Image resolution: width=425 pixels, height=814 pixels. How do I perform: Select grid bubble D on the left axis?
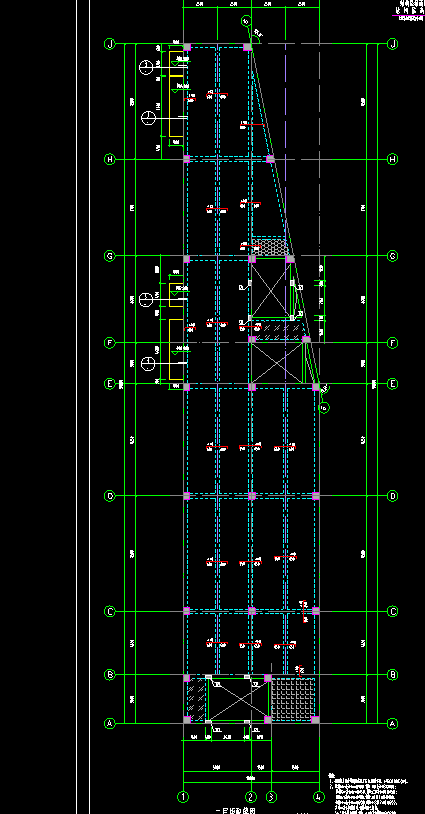pyautogui.click(x=109, y=496)
